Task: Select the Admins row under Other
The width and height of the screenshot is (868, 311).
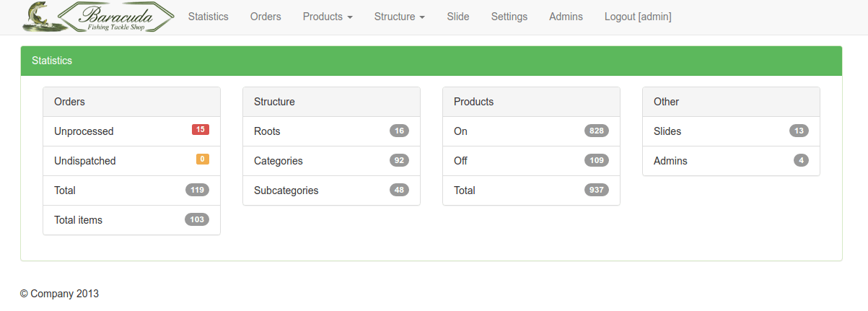Action: coord(731,161)
